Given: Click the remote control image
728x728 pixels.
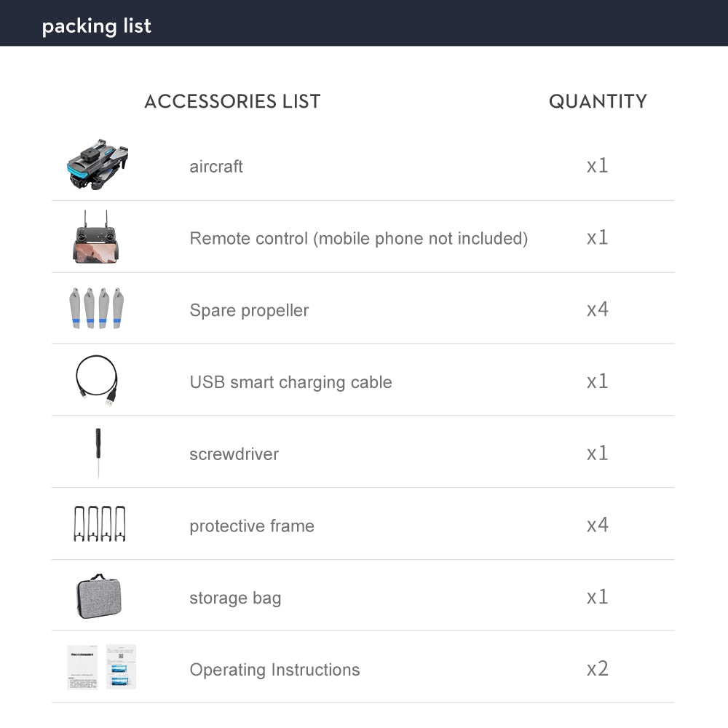Looking at the screenshot, I should pos(97,237).
